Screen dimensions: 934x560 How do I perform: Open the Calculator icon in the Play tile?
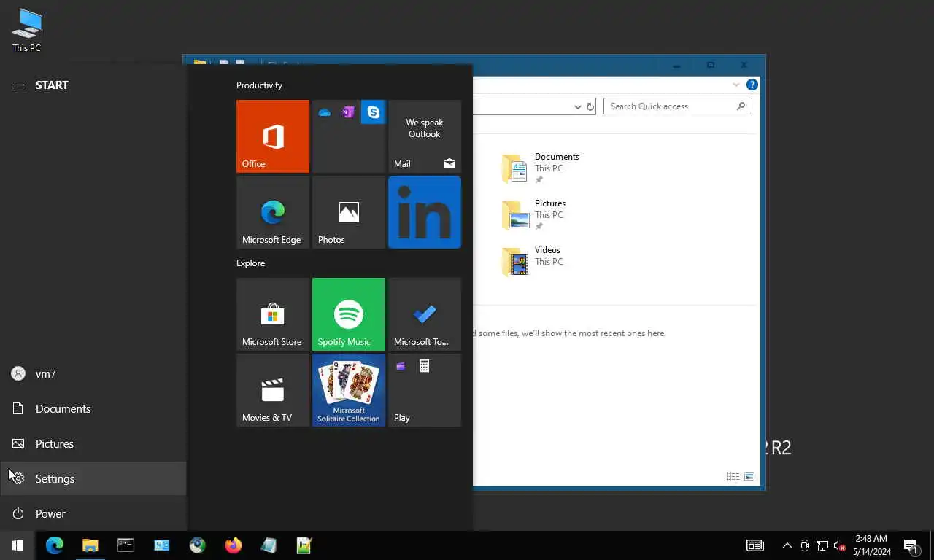coord(424,366)
